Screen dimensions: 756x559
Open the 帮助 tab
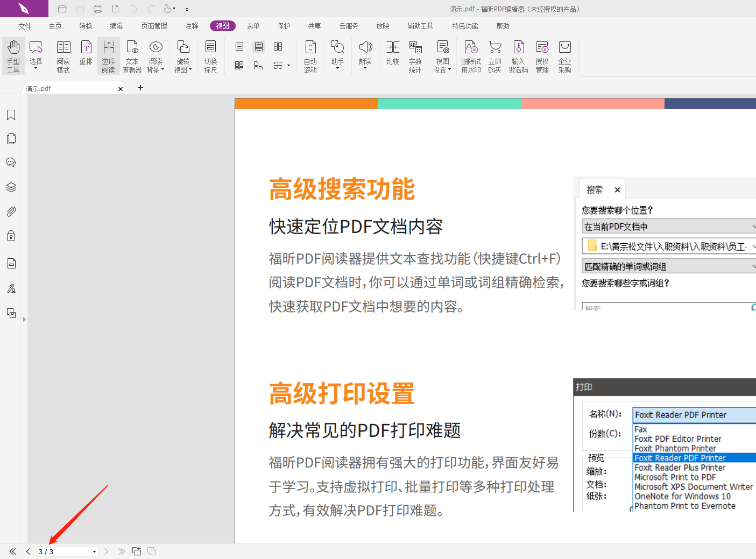click(503, 26)
